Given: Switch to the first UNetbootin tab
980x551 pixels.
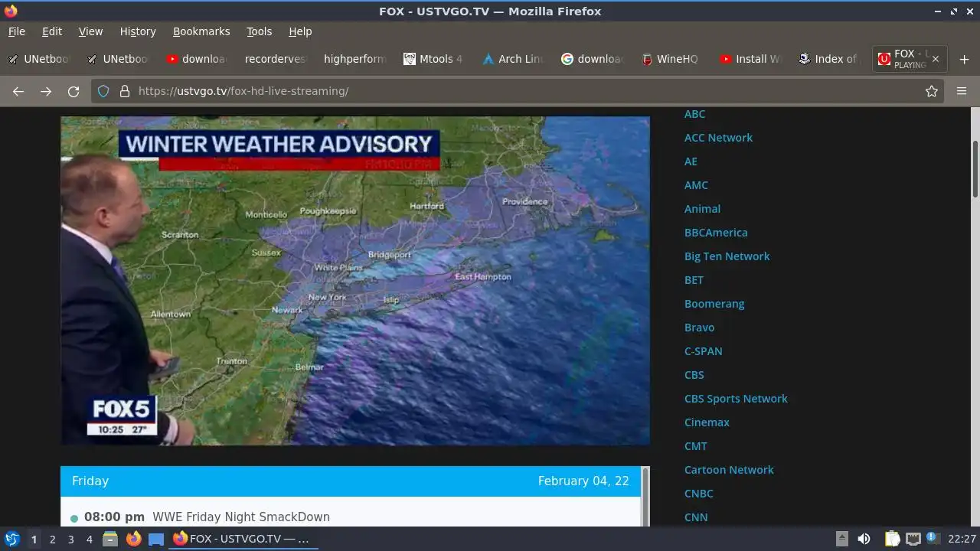Looking at the screenshot, I should pyautogui.click(x=38, y=59).
